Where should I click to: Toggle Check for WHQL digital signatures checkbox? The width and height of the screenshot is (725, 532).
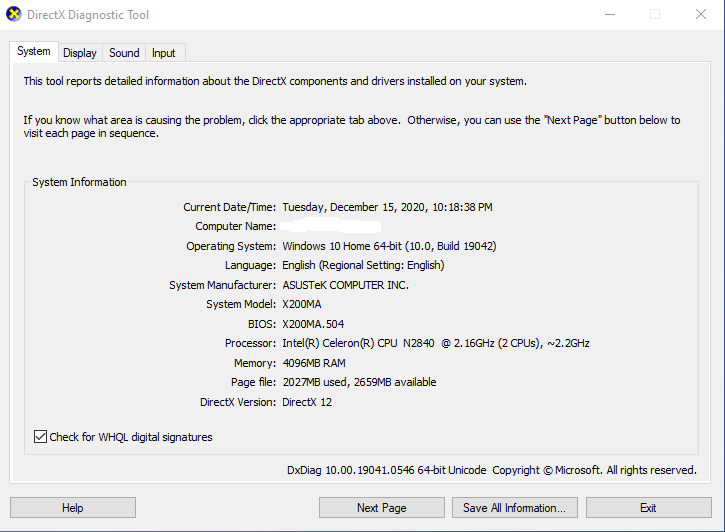(x=41, y=437)
